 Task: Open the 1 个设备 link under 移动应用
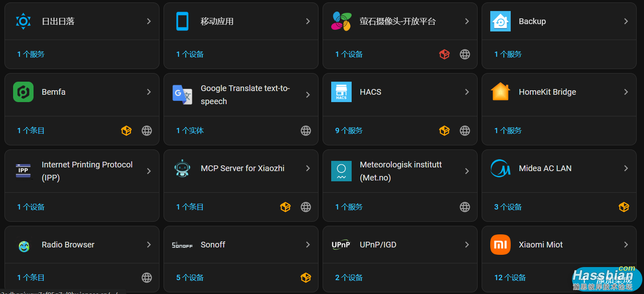click(x=190, y=54)
